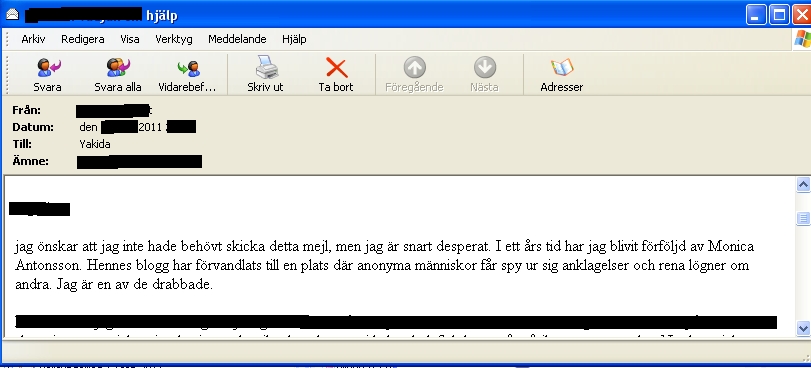Maximize the message window
The width and height of the screenshot is (811, 368).
pyautogui.click(x=779, y=14)
